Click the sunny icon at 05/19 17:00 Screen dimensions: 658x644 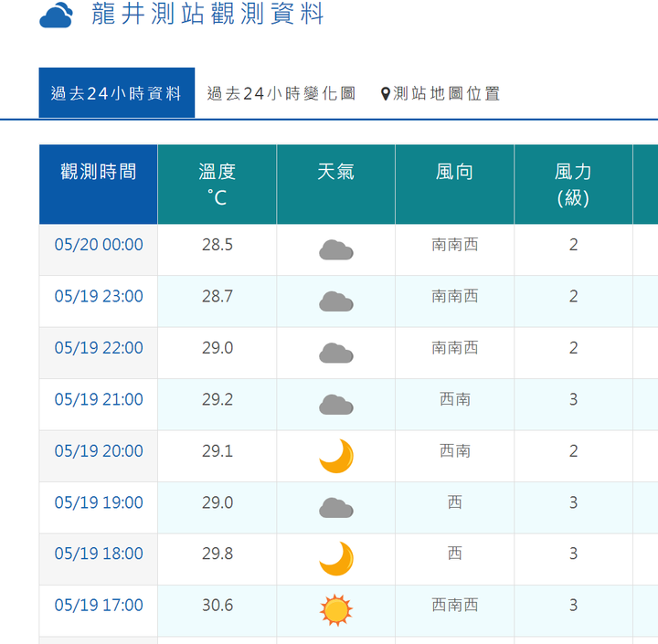(336, 610)
